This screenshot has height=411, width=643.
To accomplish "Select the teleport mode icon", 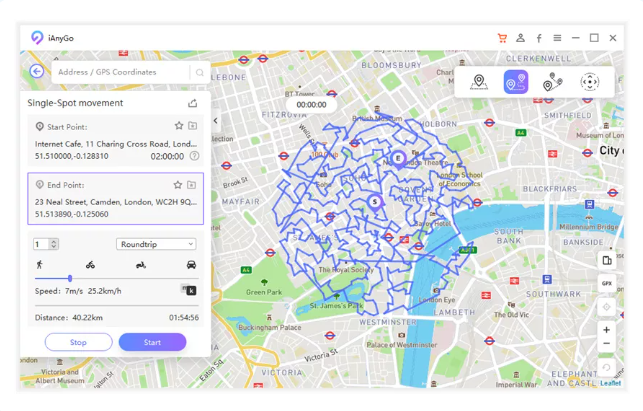I will click(478, 82).
